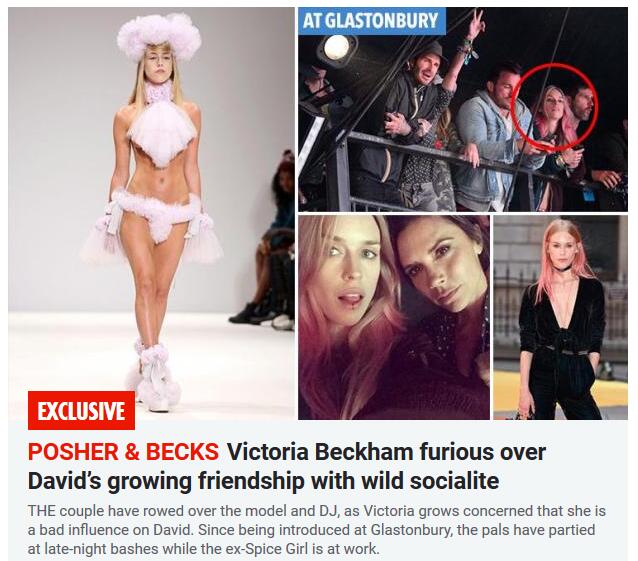Click the fluffy white platform shoes
Image resolution: width=638 pixels, height=561 pixels.
[157, 374]
